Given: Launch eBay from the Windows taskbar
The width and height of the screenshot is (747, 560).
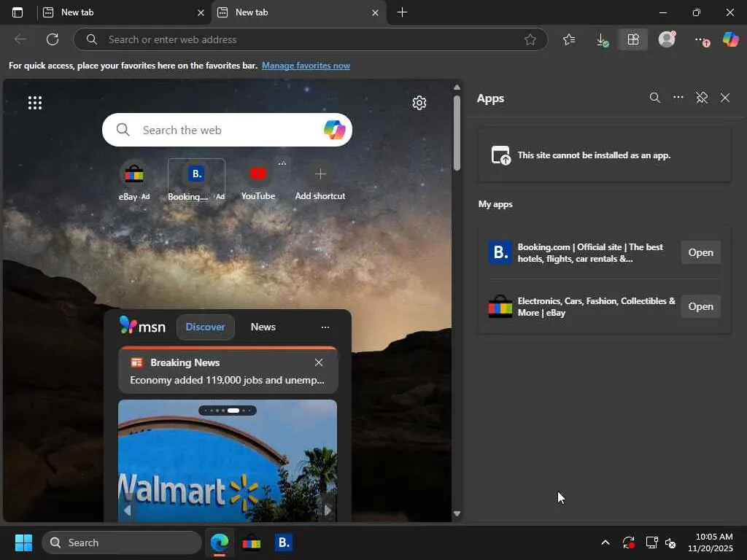Looking at the screenshot, I should pos(252,542).
